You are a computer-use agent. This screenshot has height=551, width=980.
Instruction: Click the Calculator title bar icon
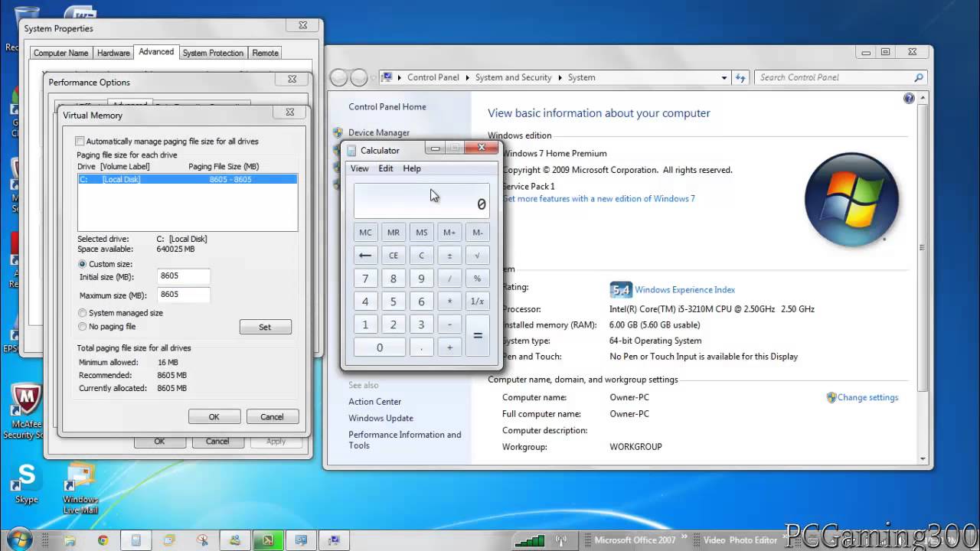(351, 151)
